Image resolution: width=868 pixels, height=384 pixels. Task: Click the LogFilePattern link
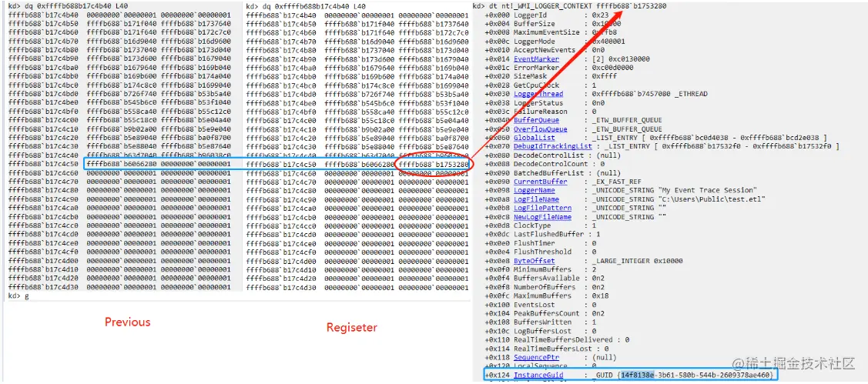point(541,208)
